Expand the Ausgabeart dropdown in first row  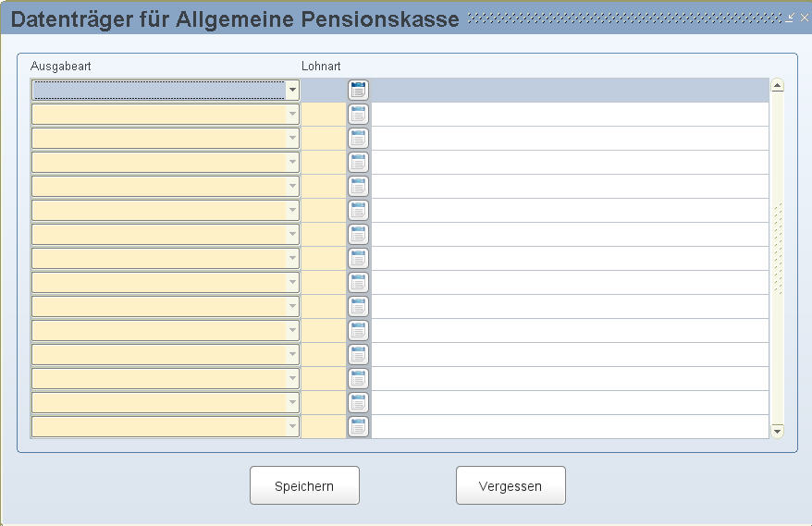pyautogui.click(x=292, y=90)
